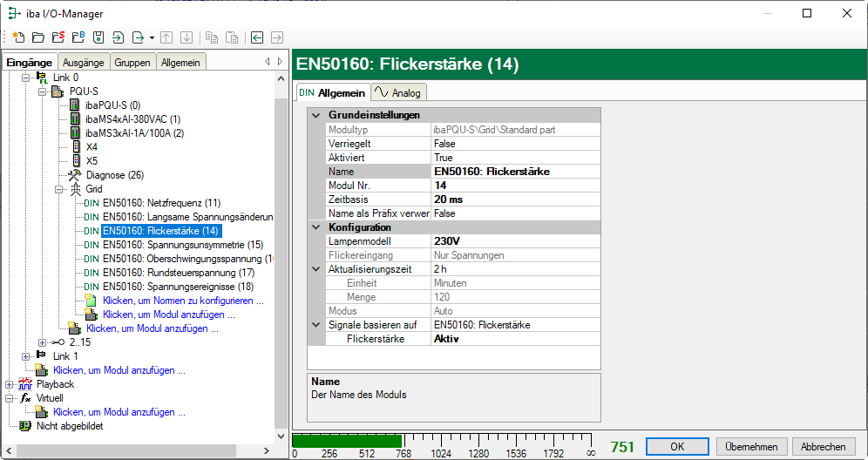Click the Grid pylon icon in tree
The height and width of the screenshot is (460, 868).
coord(75,188)
